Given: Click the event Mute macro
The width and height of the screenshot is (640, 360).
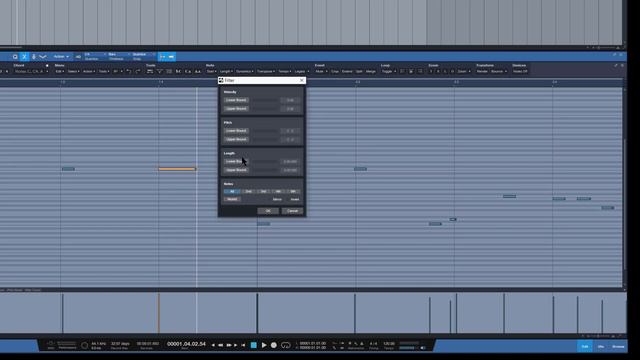Looking at the screenshot, I should click(x=321, y=71).
